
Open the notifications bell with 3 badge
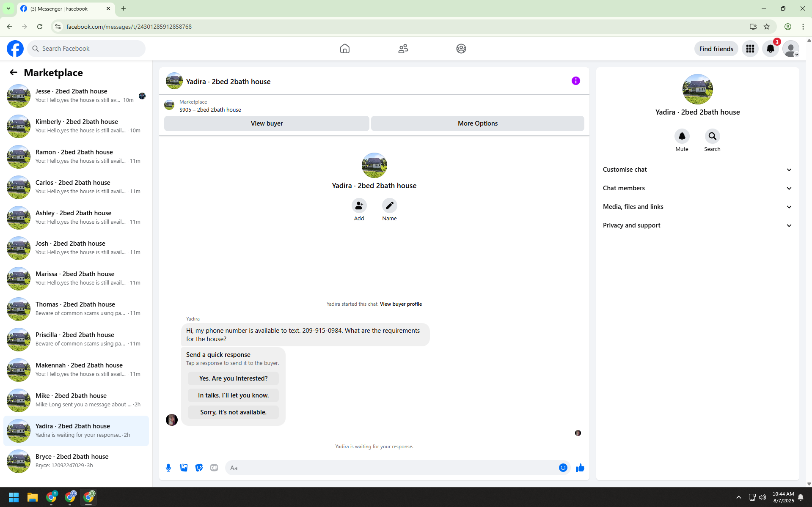tap(771, 49)
